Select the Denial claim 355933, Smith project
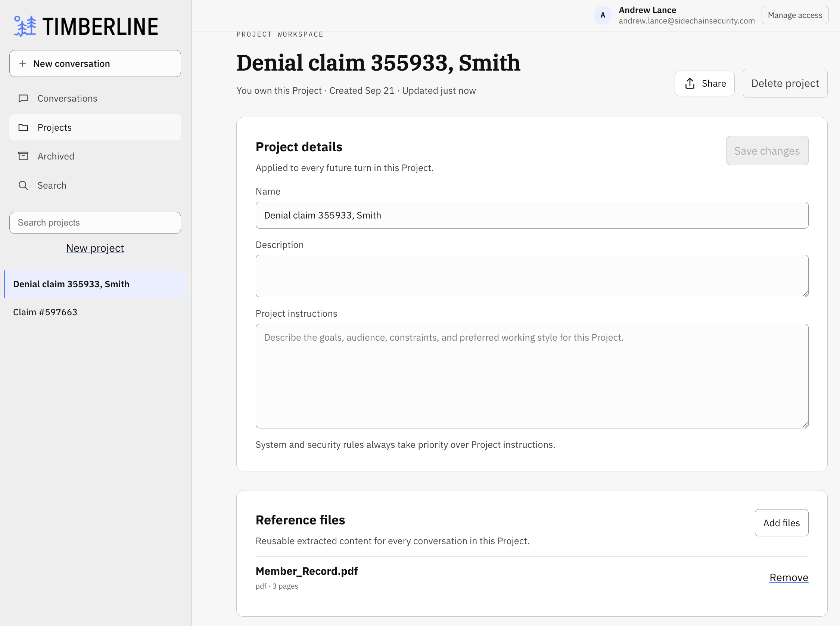Screen dimensions: 840x626 click(95, 284)
